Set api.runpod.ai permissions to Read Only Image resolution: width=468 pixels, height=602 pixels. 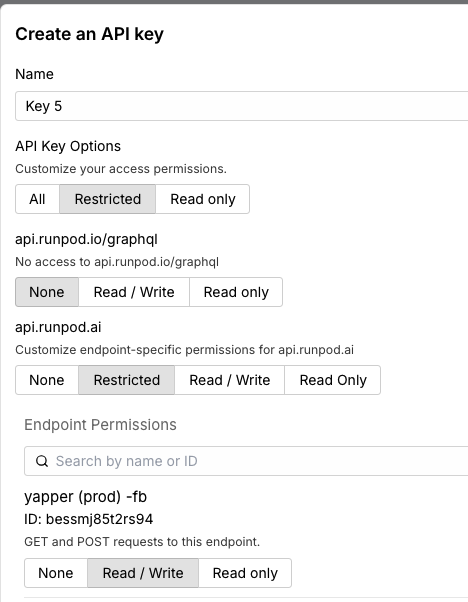pyautogui.click(x=333, y=380)
